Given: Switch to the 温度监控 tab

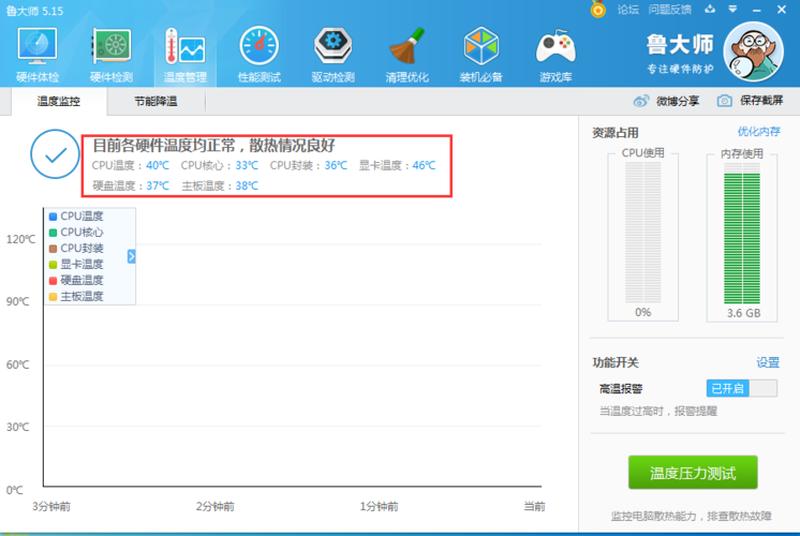Looking at the screenshot, I should pyautogui.click(x=59, y=101).
